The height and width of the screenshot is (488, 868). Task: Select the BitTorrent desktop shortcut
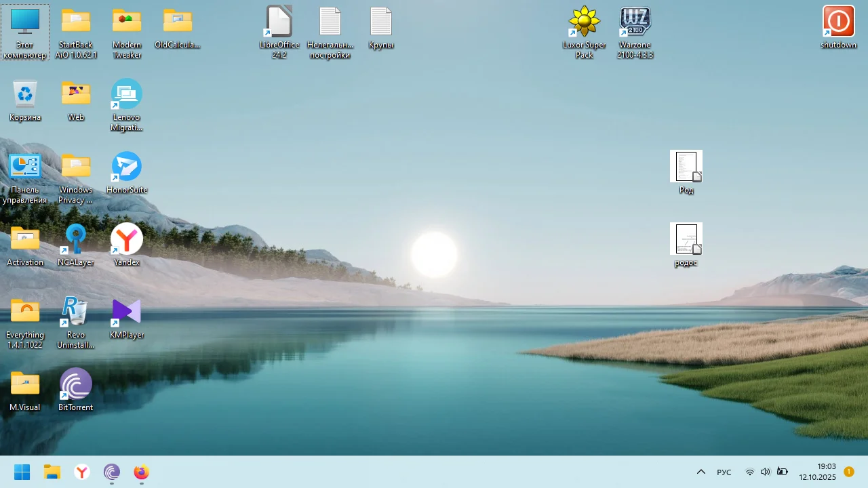point(76,390)
